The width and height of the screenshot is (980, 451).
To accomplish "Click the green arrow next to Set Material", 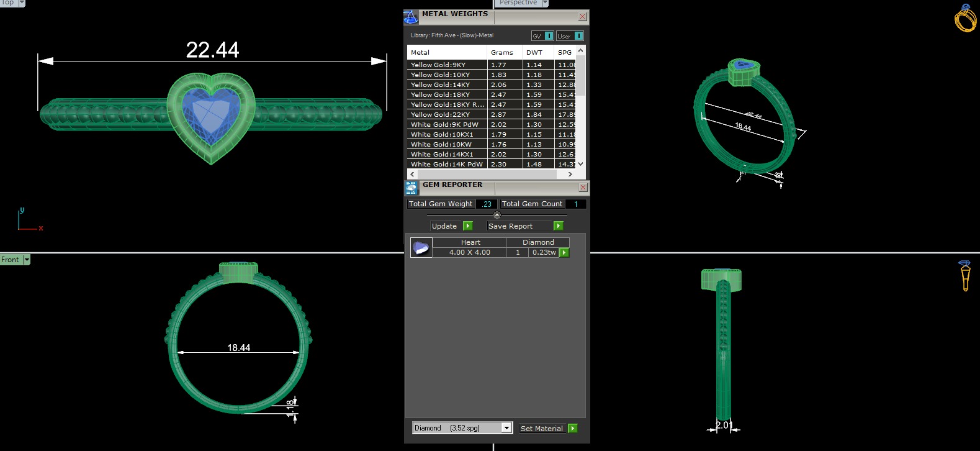I will 573,428.
